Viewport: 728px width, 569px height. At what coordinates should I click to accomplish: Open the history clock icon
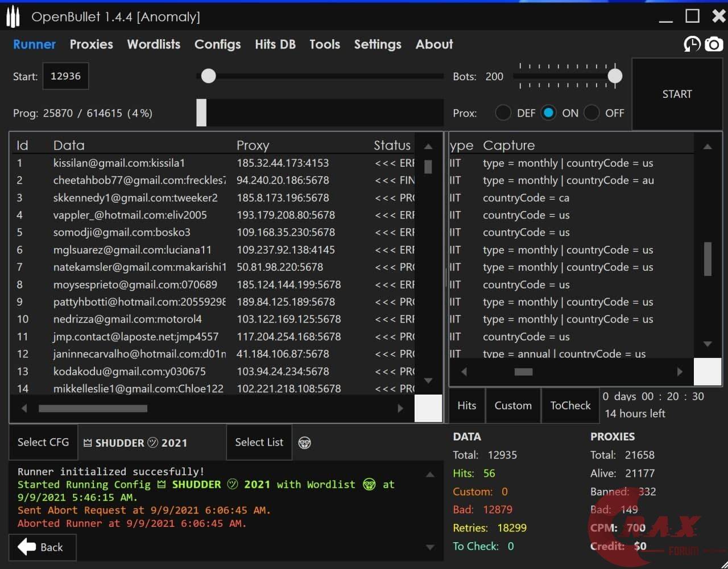point(692,44)
